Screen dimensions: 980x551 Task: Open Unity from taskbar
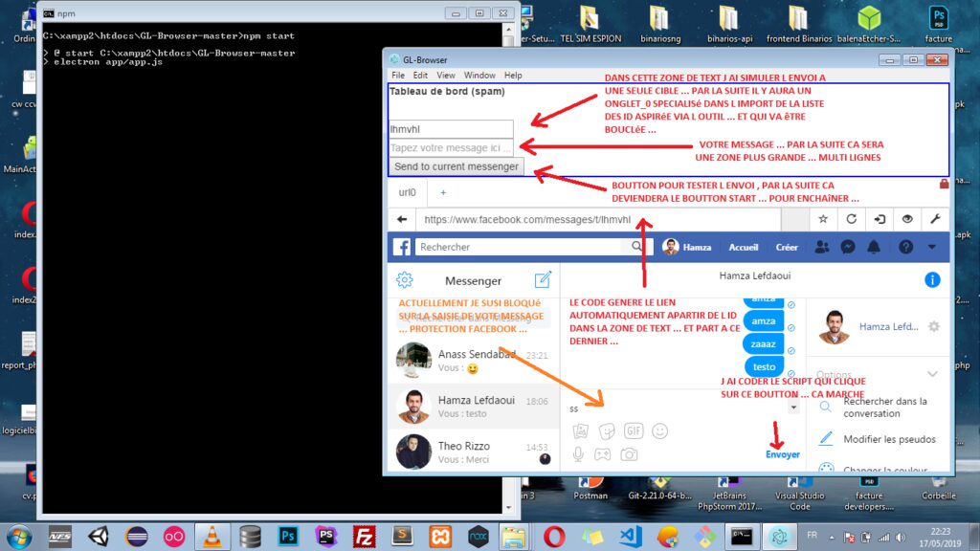pos(99,537)
